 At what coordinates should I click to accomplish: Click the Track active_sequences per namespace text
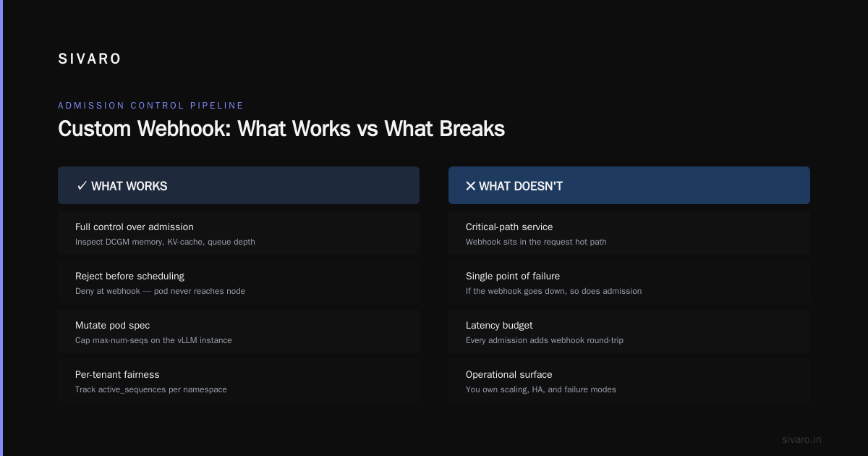coord(151,389)
